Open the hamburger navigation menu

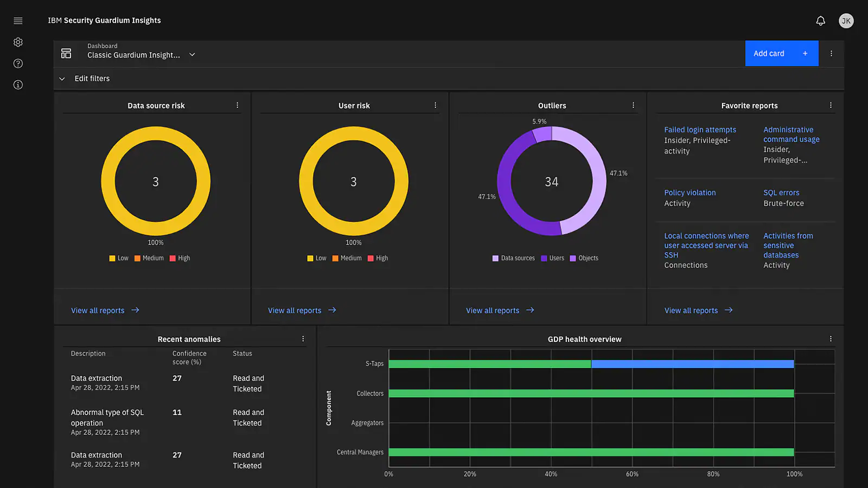18,21
